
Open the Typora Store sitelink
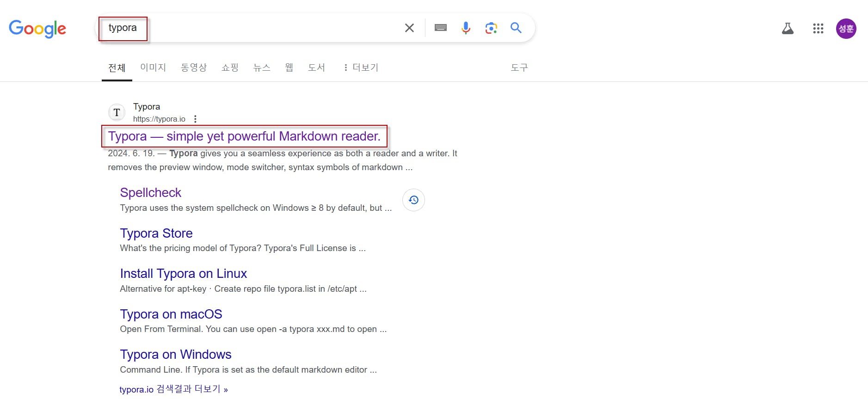156,233
